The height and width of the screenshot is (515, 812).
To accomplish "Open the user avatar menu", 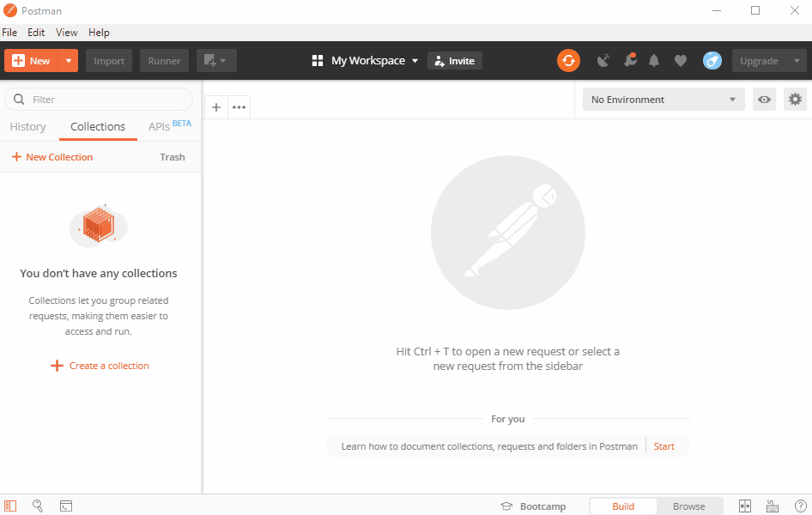I will coord(712,61).
